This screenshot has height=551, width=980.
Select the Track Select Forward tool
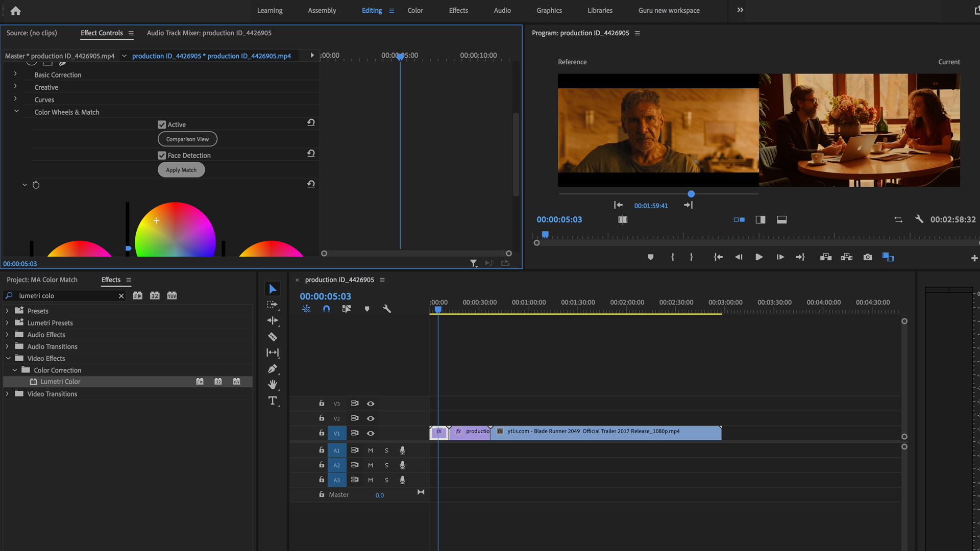point(273,305)
